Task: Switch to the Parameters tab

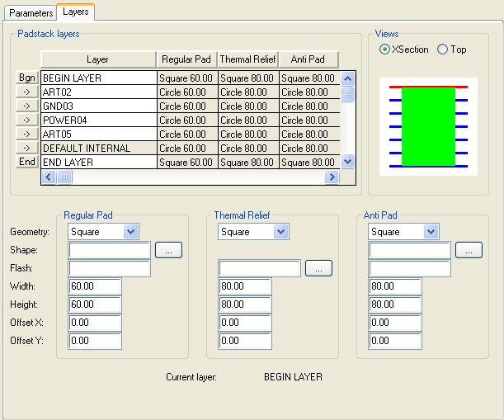Action: (31, 13)
